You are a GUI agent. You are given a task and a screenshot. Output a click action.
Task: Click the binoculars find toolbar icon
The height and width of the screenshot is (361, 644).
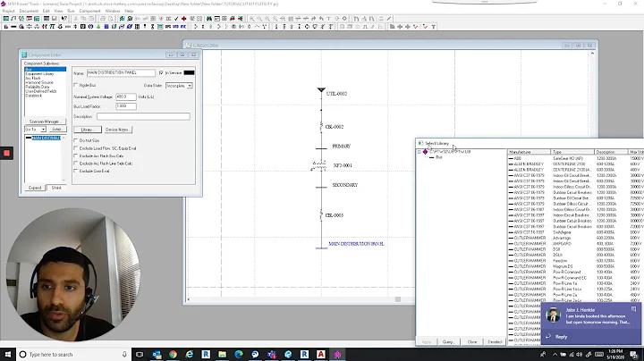pos(209,19)
